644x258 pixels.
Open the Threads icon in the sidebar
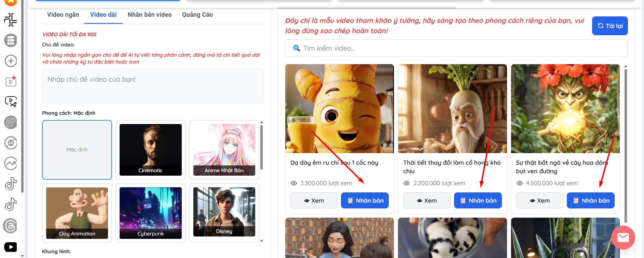pos(11,226)
